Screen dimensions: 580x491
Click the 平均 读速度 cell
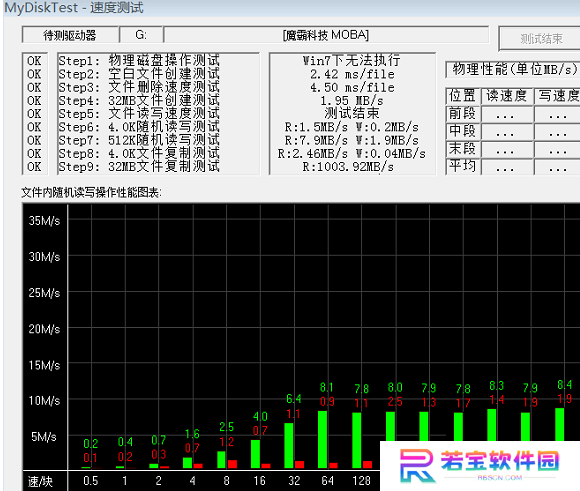tap(507, 167)
